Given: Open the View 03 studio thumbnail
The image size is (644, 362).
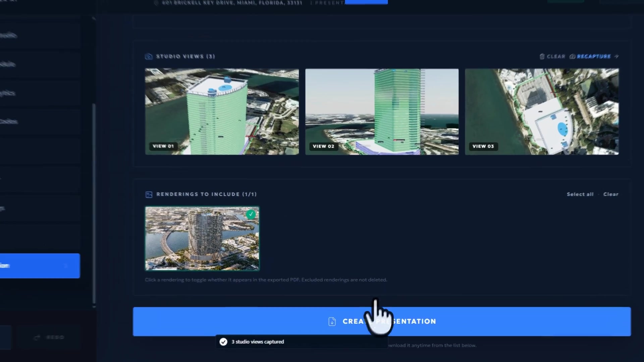Looking at the screenshot, I should point(542,112).
